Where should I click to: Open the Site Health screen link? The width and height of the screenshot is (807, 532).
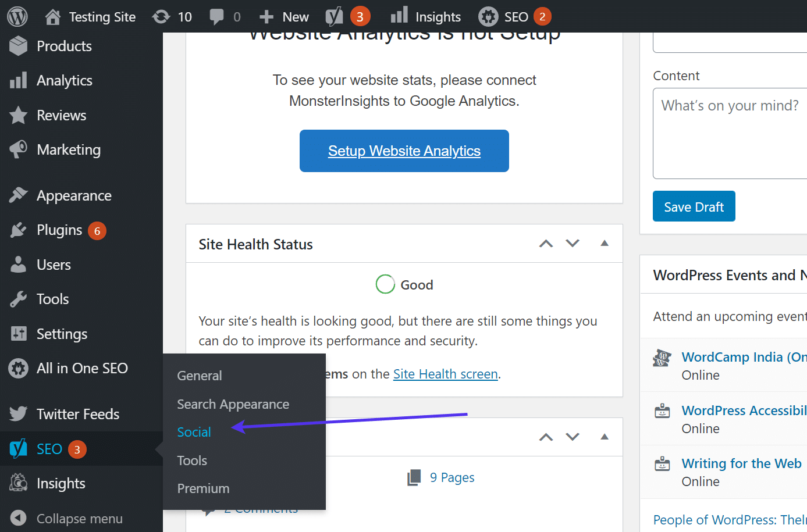(x=445, y=374)
